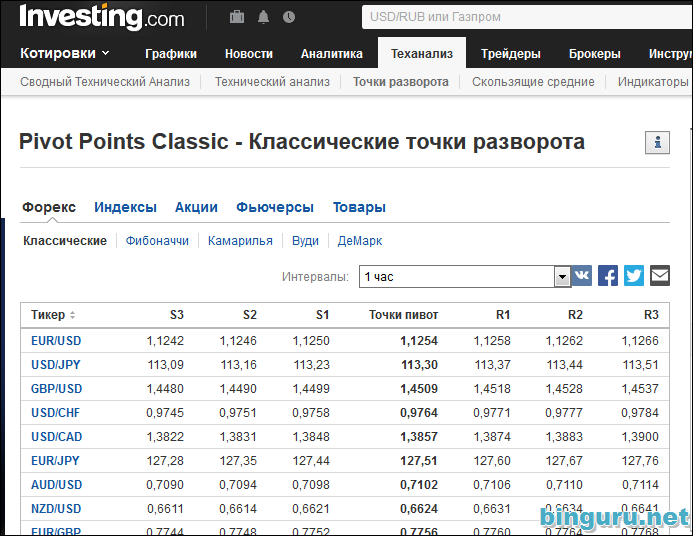The image size is (693, 536).
Task: Click the R3 column header
Action: click(651, 315)
